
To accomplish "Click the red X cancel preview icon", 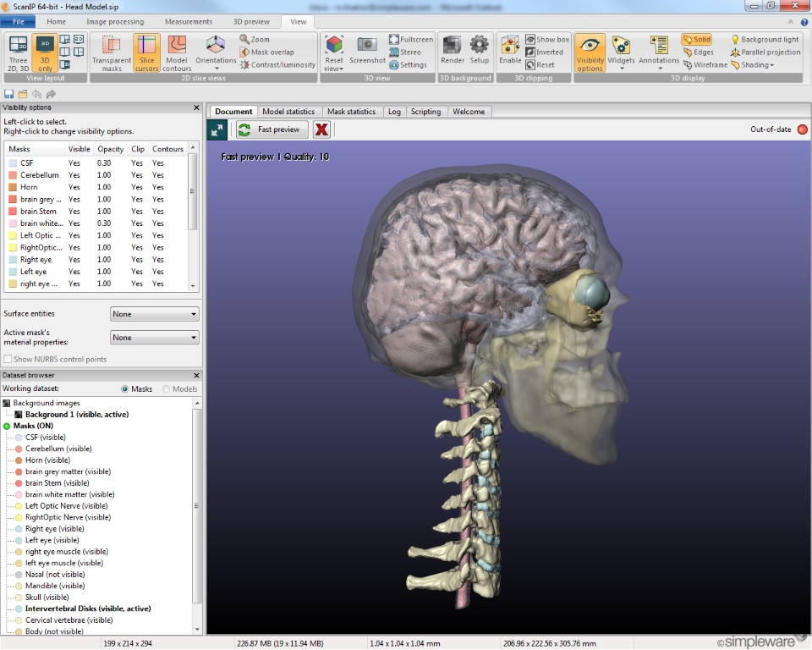I will (x=321, y=129).
